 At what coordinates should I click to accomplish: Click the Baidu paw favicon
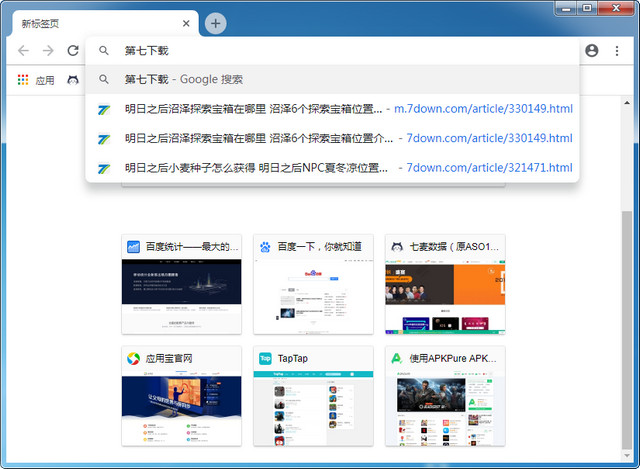[265, 247]
